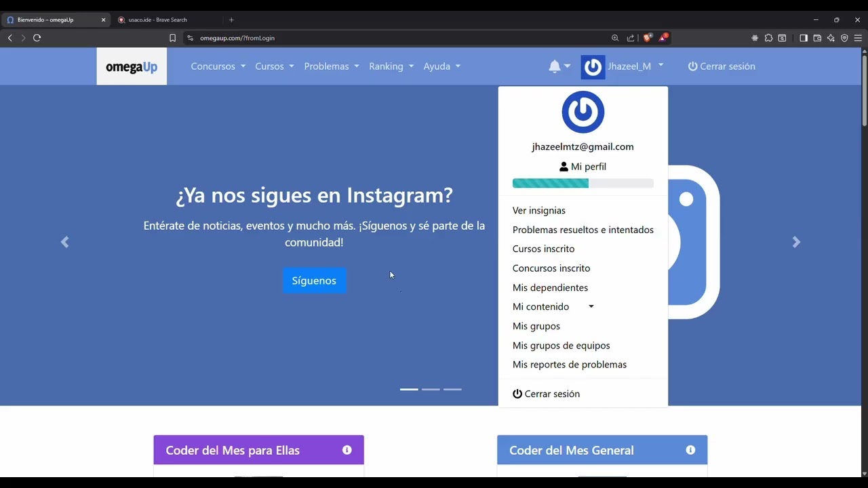This screenshot has width=868, height=488.
Task: Click the Instagram headline text
Action: [x=314, y=195]
